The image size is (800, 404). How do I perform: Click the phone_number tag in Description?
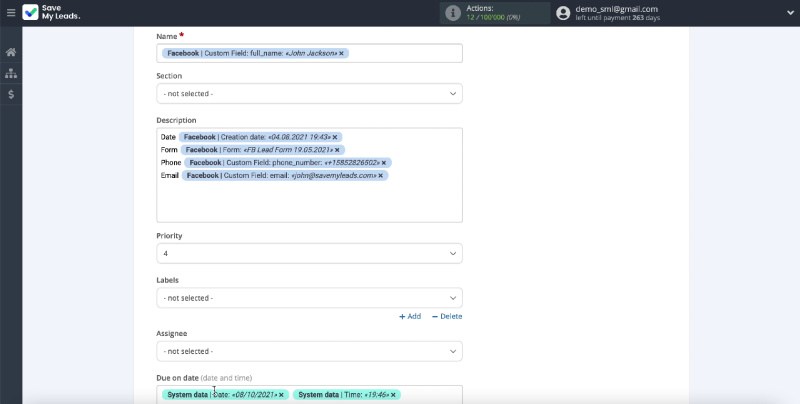point(288,163)
